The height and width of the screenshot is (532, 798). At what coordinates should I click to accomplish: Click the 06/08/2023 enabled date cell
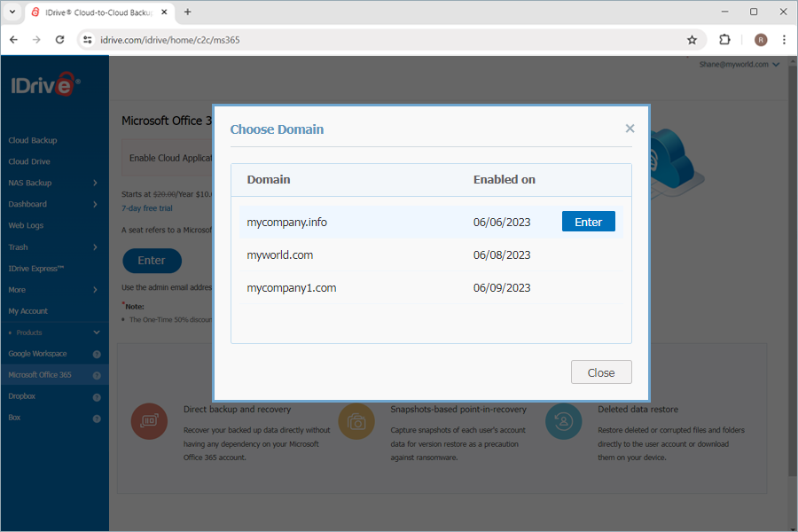[x=501, y=254]
